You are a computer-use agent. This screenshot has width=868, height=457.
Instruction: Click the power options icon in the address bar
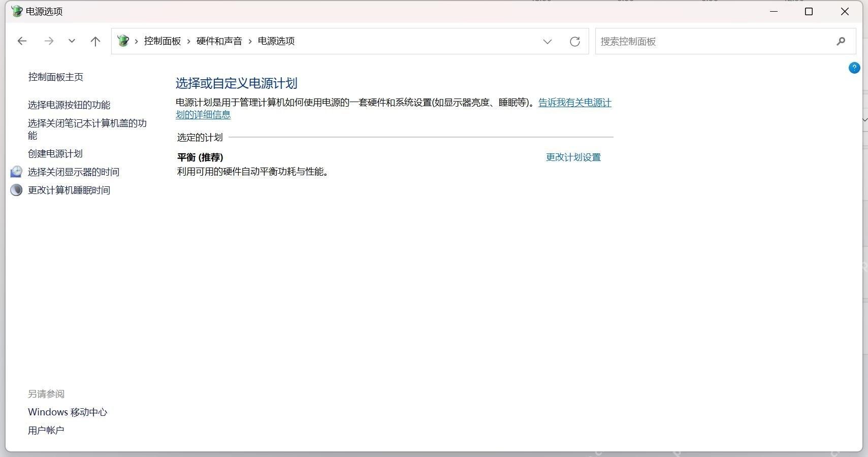123,41
